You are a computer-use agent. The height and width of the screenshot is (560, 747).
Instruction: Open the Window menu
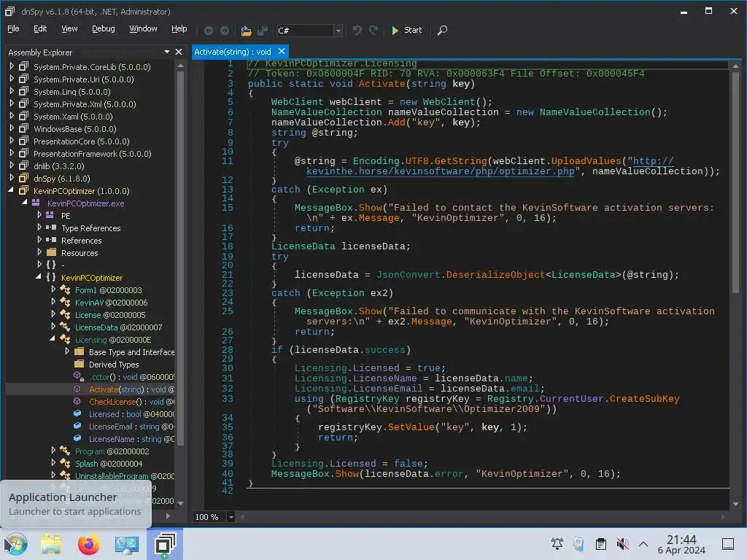[143, 28]
